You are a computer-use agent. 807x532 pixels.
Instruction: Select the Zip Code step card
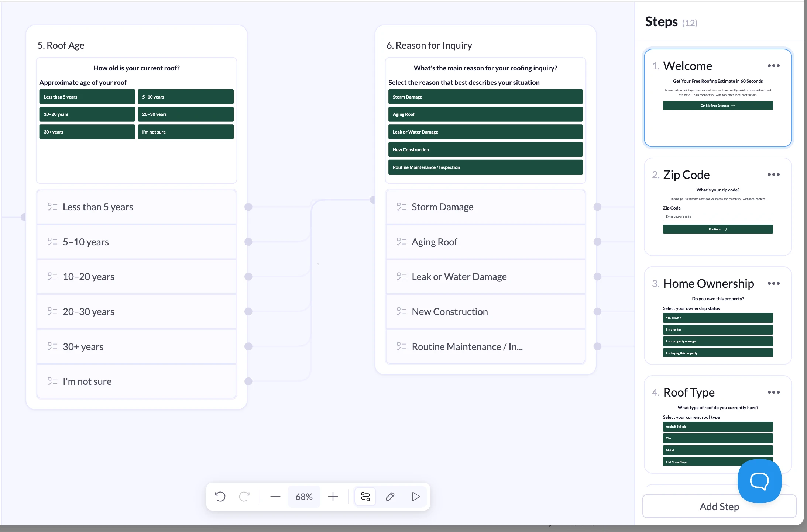(718, 207)
